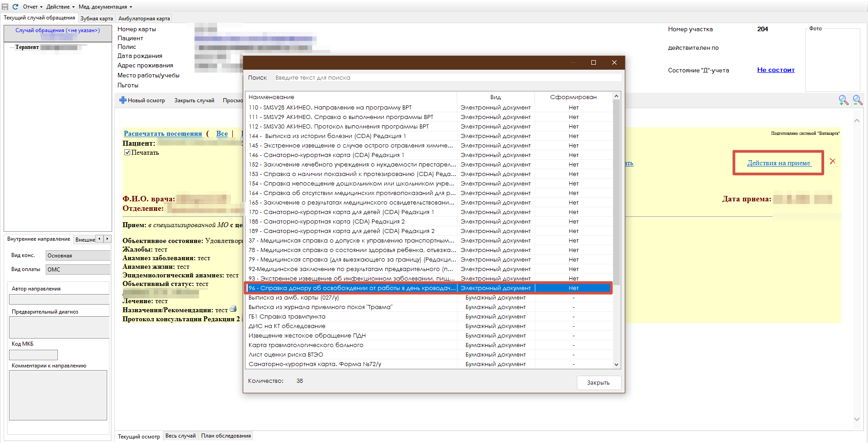Select row 170 - Санаторно-курортная карта для детей
868x443 pixels.
click(429, 212)
